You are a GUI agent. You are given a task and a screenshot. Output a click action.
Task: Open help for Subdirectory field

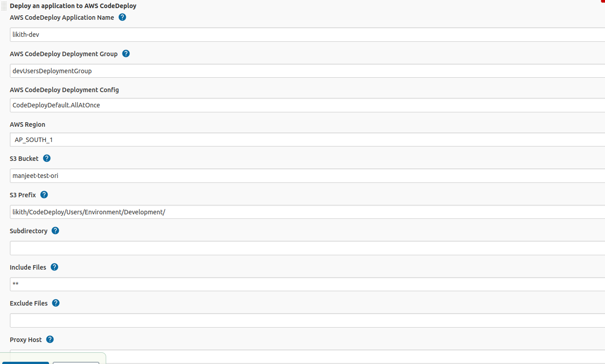[x=55, y=230]
